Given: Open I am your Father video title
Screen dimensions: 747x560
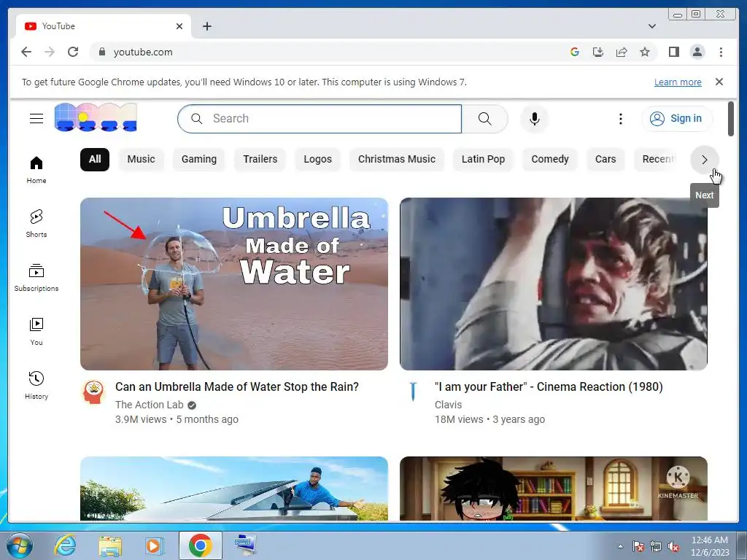Looking at the screenshot, I should [549, 386].
